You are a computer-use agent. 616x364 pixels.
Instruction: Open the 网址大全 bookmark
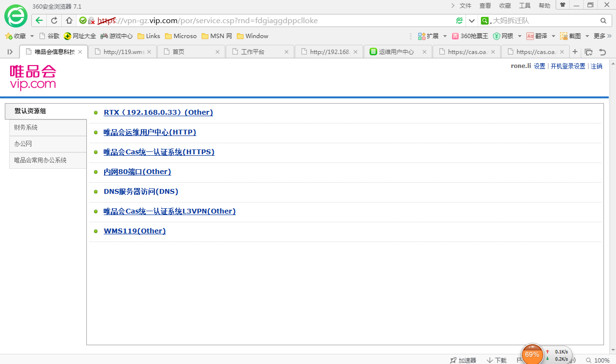80,36
